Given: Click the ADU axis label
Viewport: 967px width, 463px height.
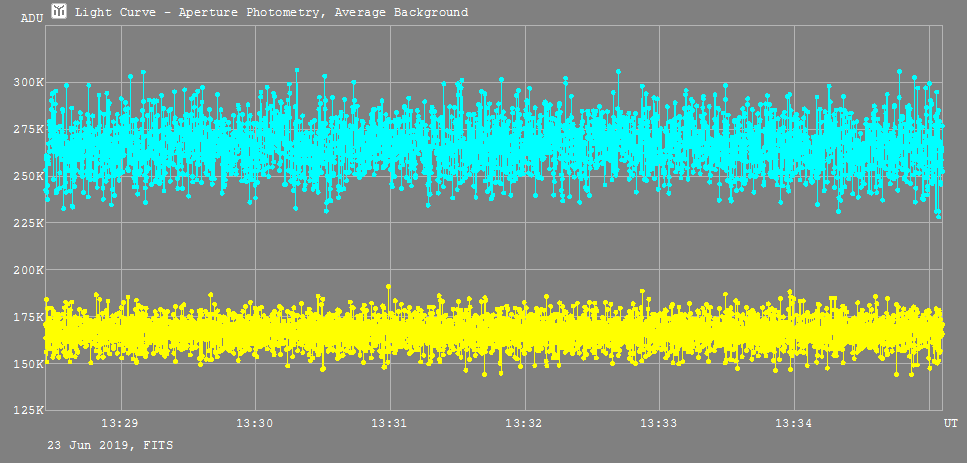Looking at the screenshot, I should coord(32,18).
